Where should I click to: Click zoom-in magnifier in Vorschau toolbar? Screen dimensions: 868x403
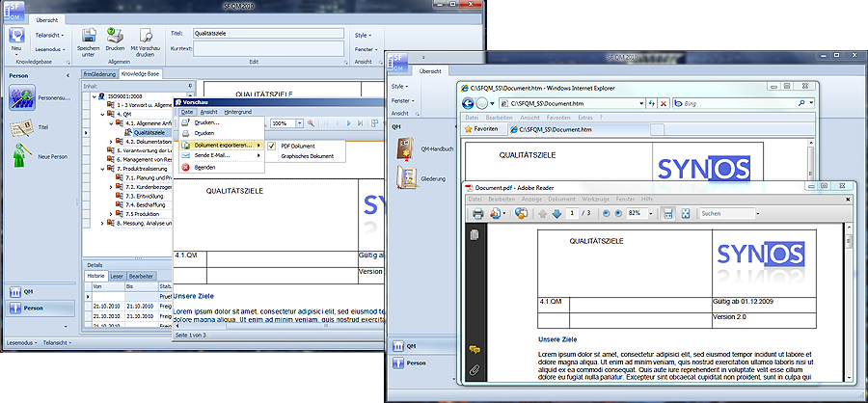[312, 123]
